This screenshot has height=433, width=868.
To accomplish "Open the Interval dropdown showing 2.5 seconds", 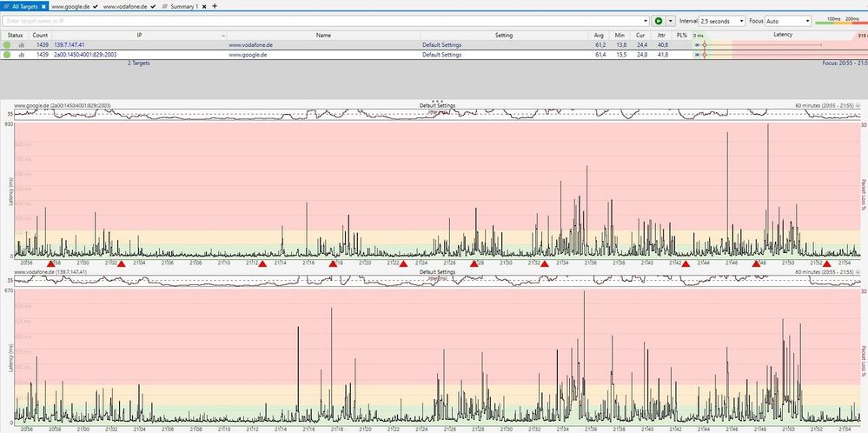I will click(x=722, y=20).
